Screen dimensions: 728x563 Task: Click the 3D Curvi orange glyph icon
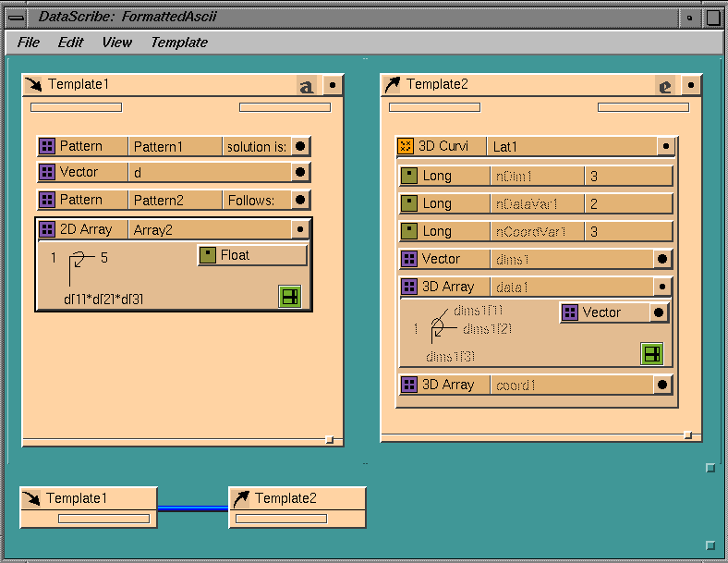tap(406, 146)
